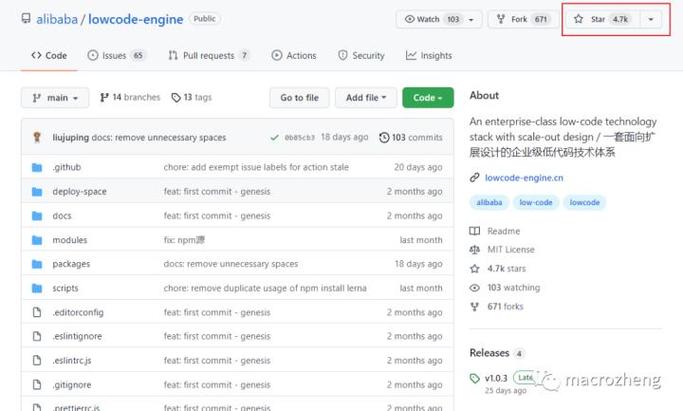Click the scripts folder icon
The image size is (683, 411).
37,288
